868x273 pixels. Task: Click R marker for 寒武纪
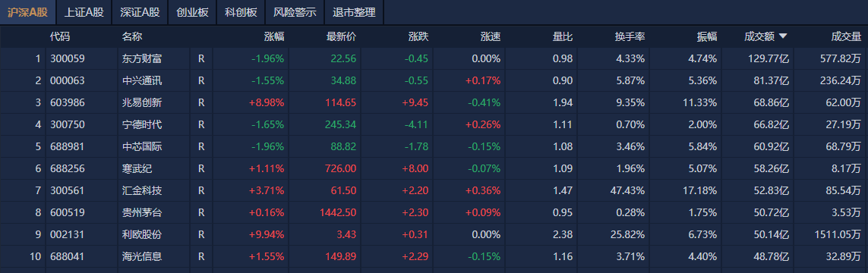(201, 168)
